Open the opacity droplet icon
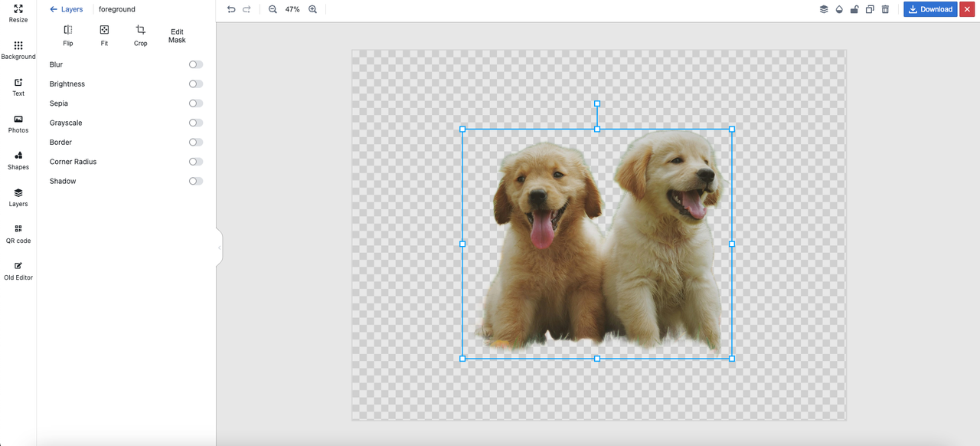The image size is (980, 446). point(839,9)
